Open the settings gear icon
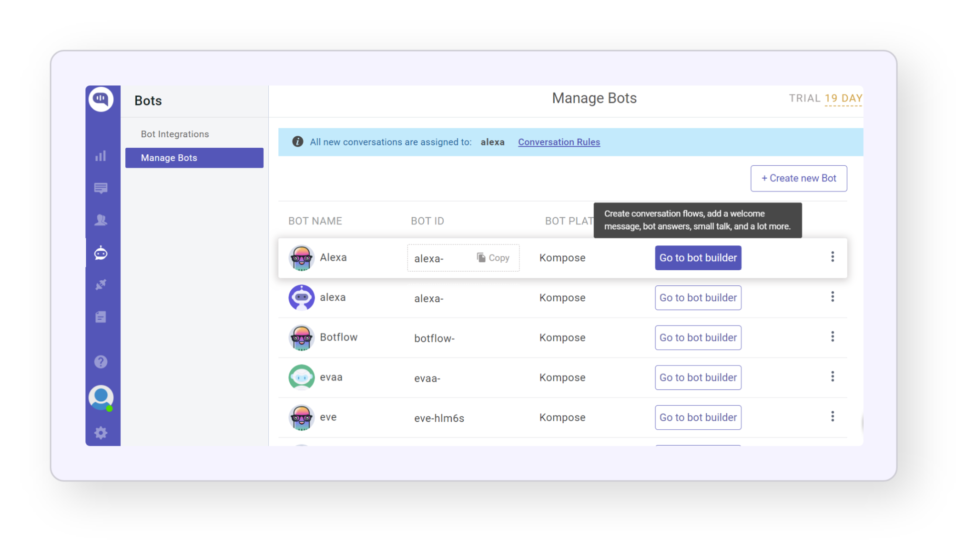 pos(101,433)
